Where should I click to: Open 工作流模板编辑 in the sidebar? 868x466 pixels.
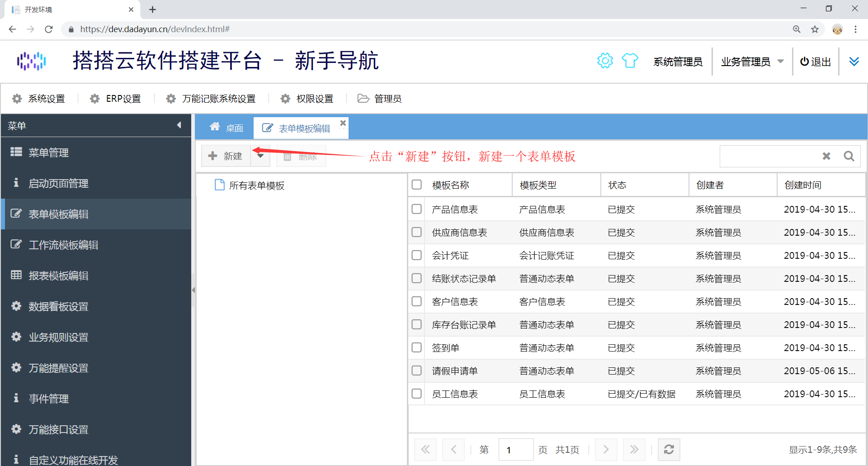96,245
